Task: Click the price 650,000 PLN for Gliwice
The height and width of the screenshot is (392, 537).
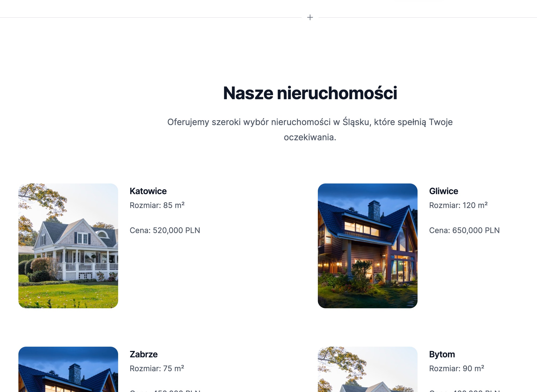Action: (x=465, y=230)
